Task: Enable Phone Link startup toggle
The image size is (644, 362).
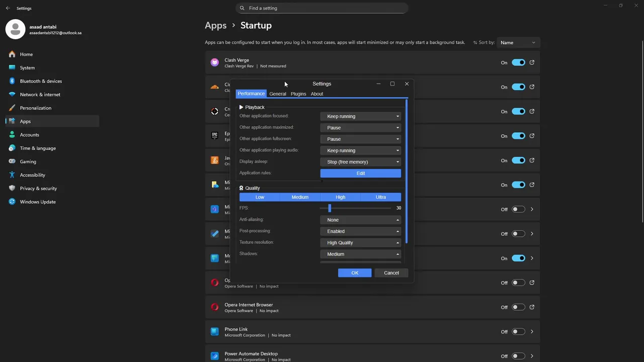Action: coord(518,331)
